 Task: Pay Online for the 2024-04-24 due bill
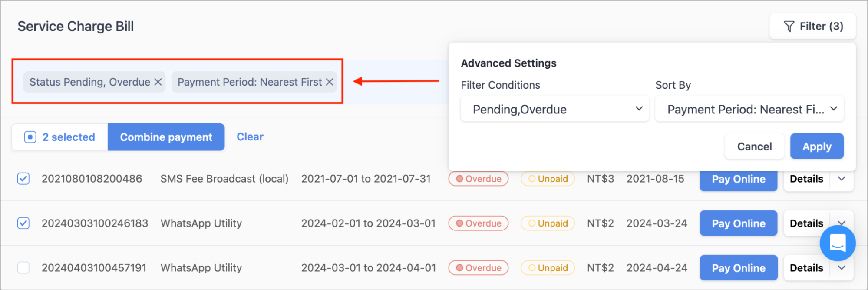click(739, 268)
